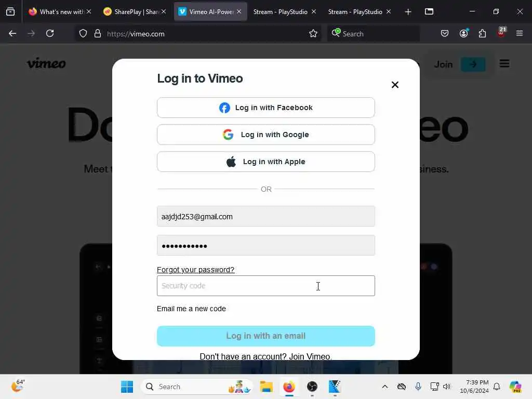This screenshot has width=532, height=399.
Task: Select Log in with Apple
Action: click(265, 162)
